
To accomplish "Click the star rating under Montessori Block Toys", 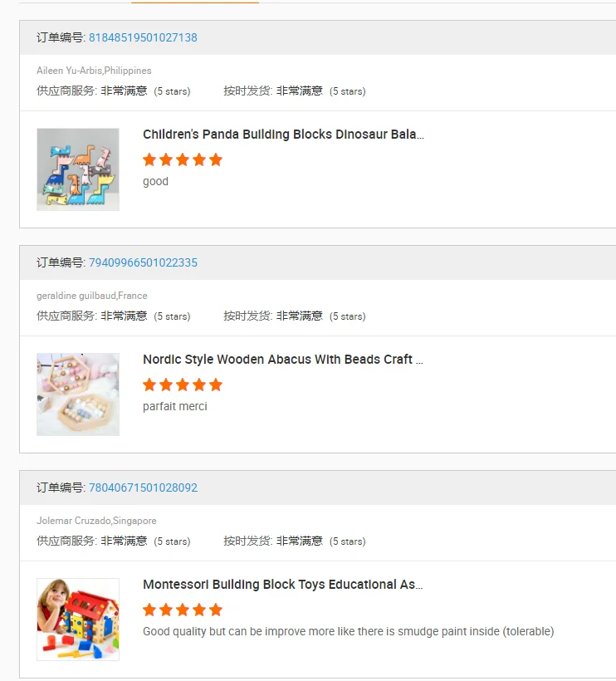I will pos(183,610).
